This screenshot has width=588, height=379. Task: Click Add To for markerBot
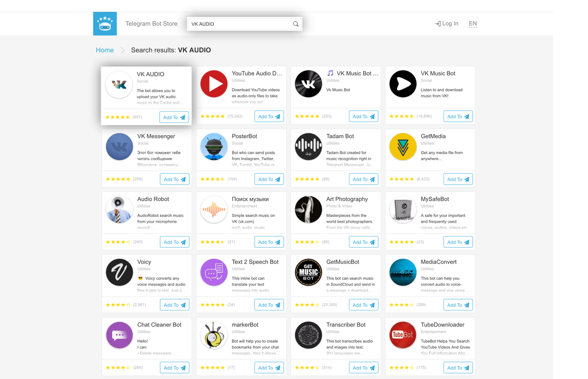[x=269, y=368]
